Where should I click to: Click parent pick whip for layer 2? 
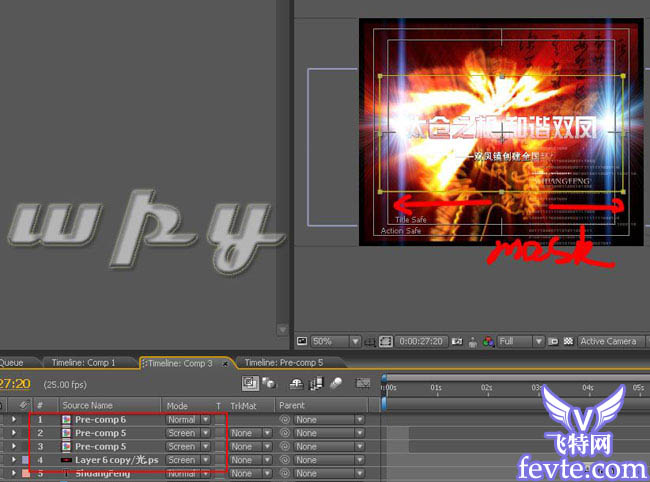pos(284,433)
